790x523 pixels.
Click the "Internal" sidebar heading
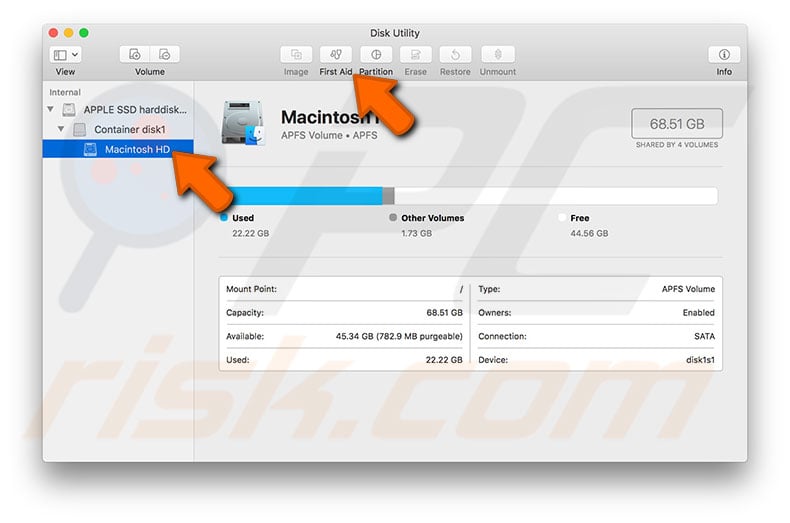click(x=65, y=92)
